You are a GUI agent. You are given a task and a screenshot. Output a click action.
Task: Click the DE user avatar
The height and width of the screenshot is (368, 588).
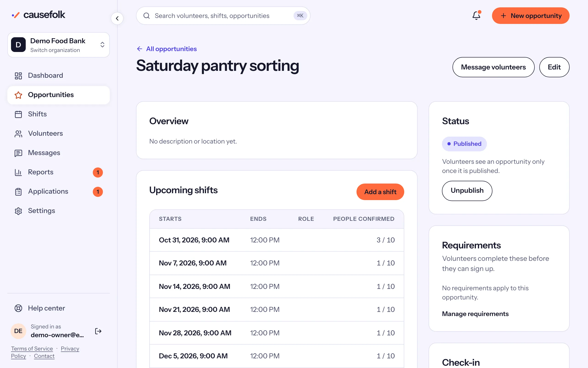tap(18, 331)
